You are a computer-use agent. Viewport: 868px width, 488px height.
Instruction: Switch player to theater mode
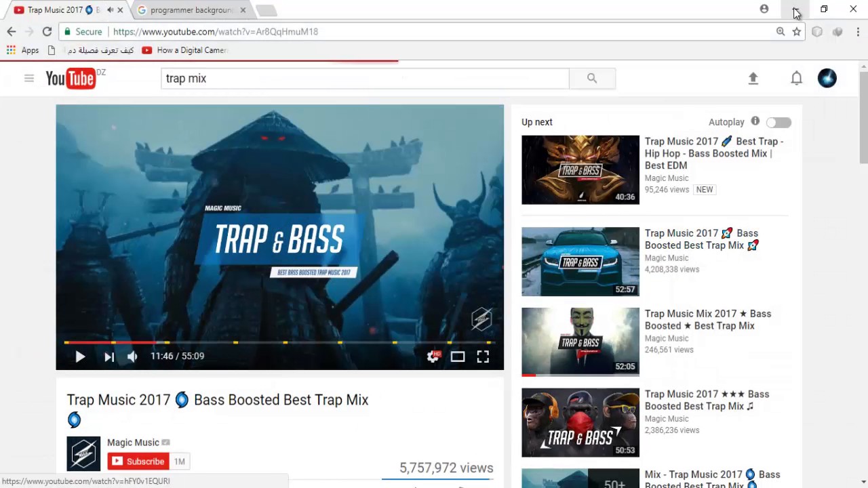point(458,357)
